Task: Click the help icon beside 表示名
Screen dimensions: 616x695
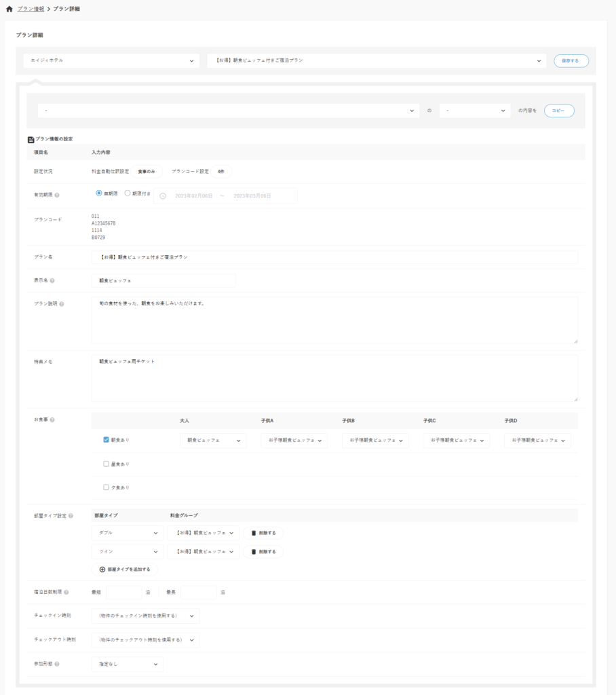Action: pyautogui.click(x=52, y=280)
